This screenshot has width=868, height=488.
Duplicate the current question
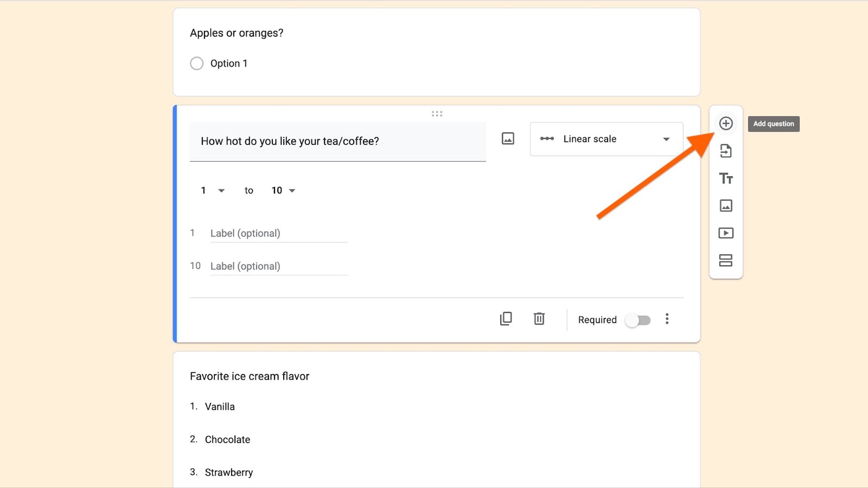[506, 319]
